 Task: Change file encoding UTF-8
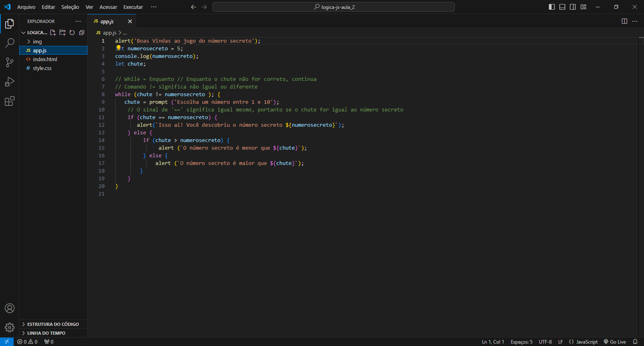(545, 342)
